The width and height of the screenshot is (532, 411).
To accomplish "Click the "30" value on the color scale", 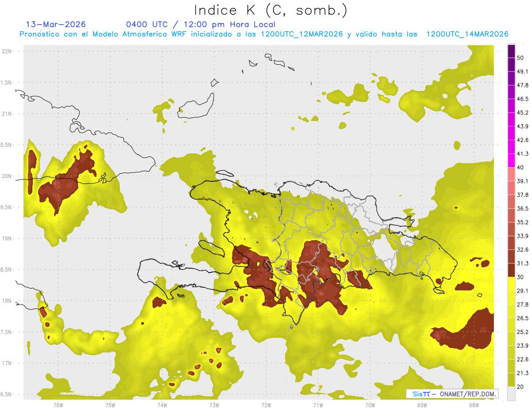I will (x=520, y=277).
